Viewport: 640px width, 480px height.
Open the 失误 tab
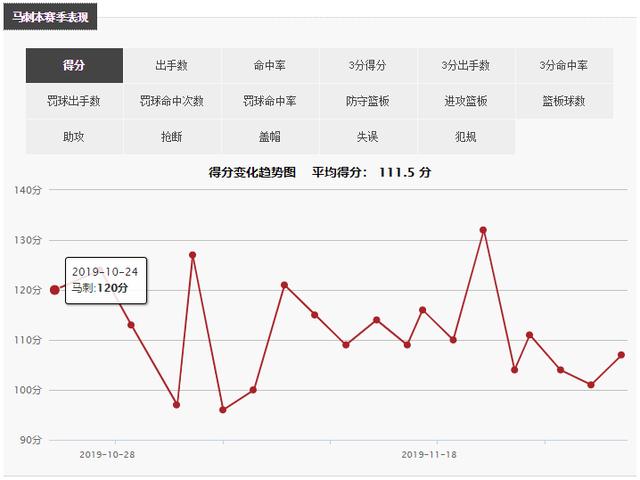(368, 136)
